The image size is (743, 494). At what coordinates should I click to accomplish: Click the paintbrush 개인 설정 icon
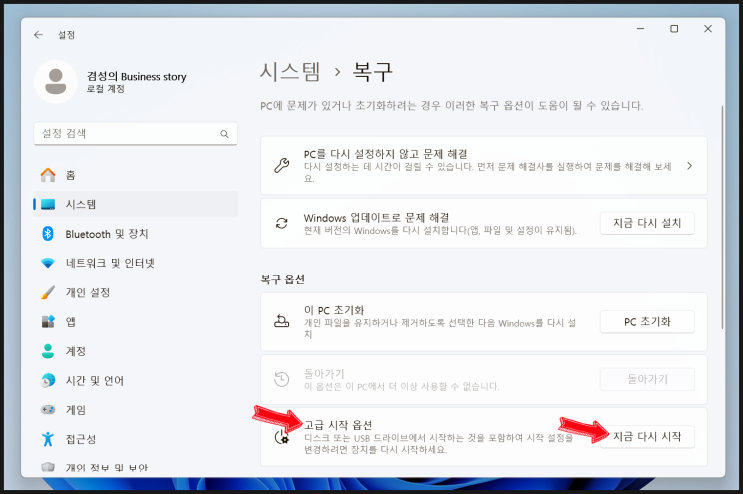48,292
